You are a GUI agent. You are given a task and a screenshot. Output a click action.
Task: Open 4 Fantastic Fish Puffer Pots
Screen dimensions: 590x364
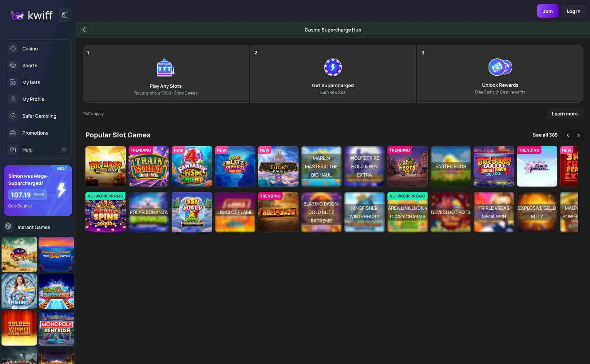pyautogui.click(x=192, y=166)
